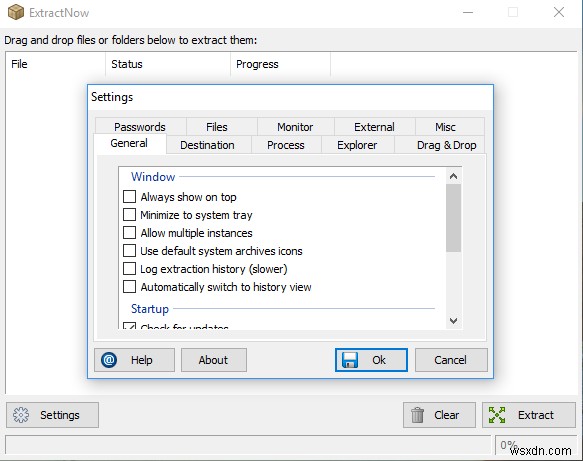This screenshot has width=583, height=461.
Task: Open the Process tab
Action: pyautogui.click(x=286, y=145)
